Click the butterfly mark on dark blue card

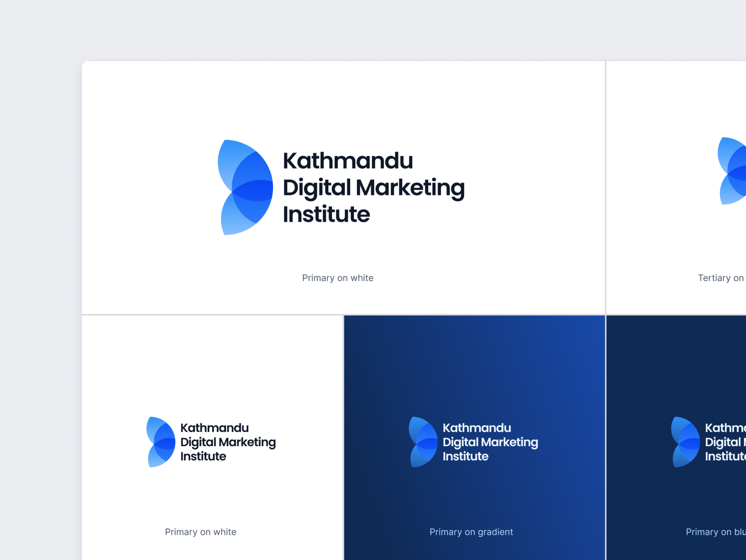(x=686, y=442)
